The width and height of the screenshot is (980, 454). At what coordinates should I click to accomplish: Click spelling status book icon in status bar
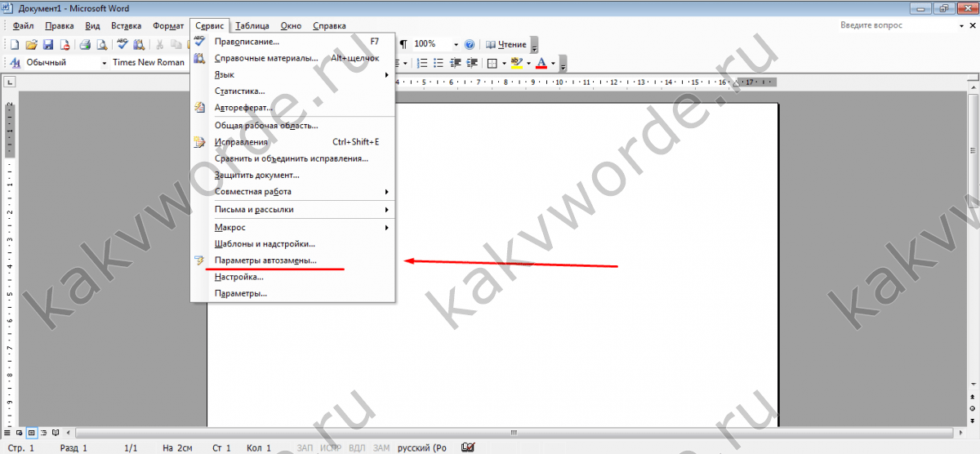pos(468,447)
